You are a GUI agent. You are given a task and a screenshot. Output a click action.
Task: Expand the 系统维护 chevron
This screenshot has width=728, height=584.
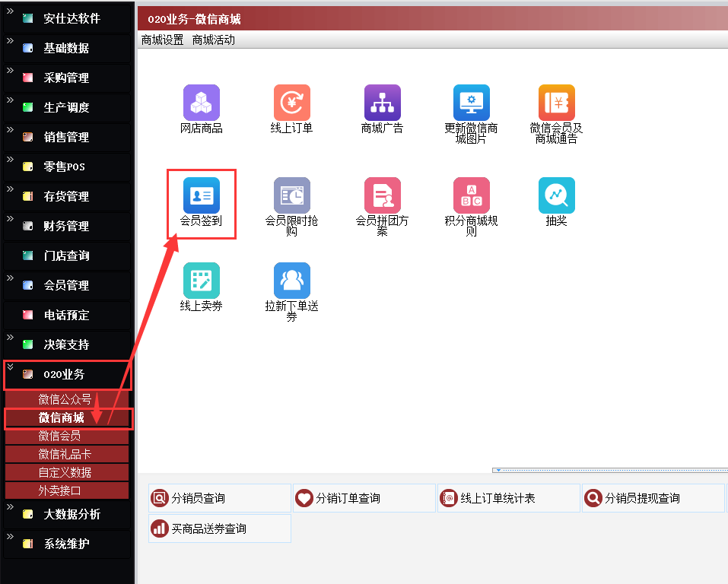(10, 537)
